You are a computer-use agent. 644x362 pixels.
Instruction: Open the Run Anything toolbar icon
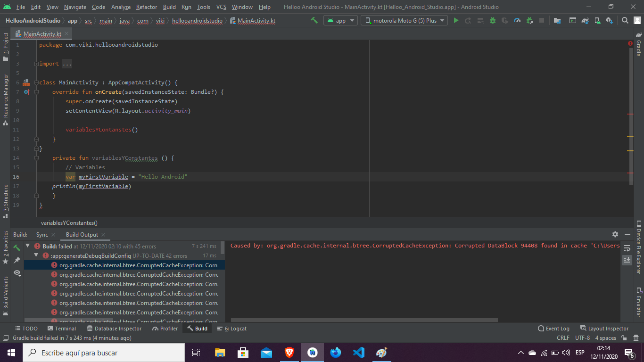(573, 20)
